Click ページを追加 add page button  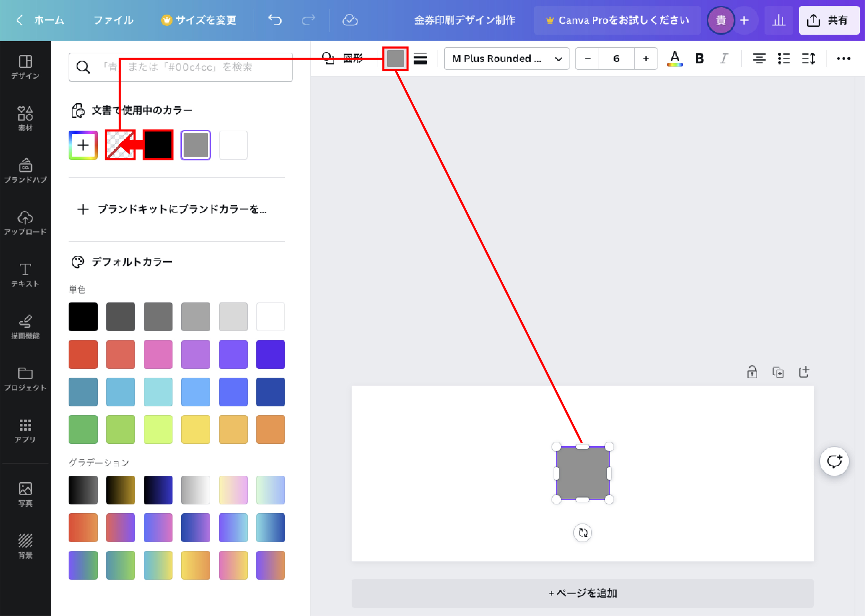pos(582,593)
